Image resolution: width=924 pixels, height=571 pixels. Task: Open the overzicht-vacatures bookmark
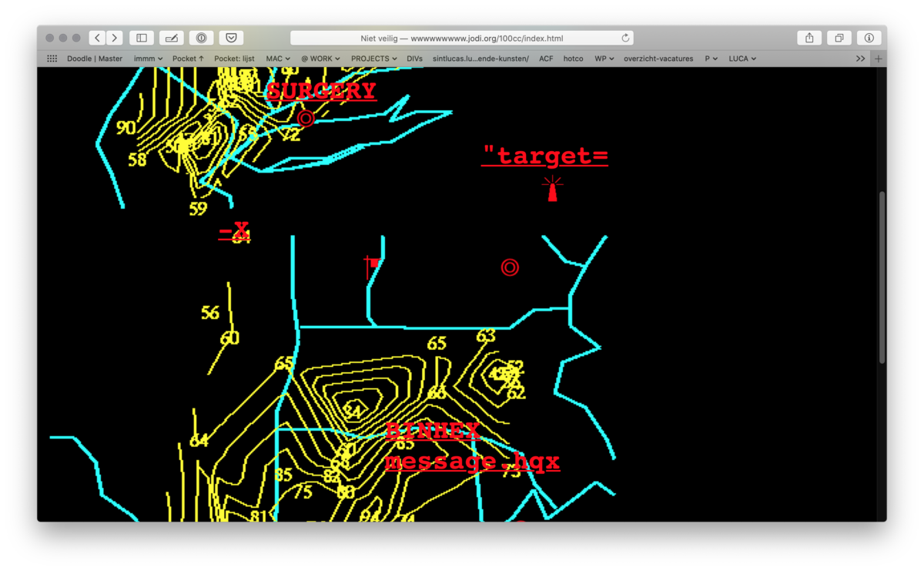pyautogui.click(x=658, y=59)
